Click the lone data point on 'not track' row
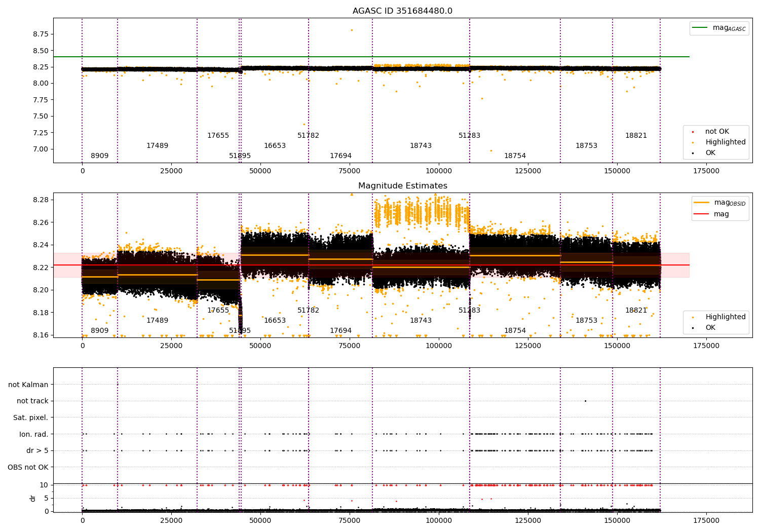 [x=585, y=401]
